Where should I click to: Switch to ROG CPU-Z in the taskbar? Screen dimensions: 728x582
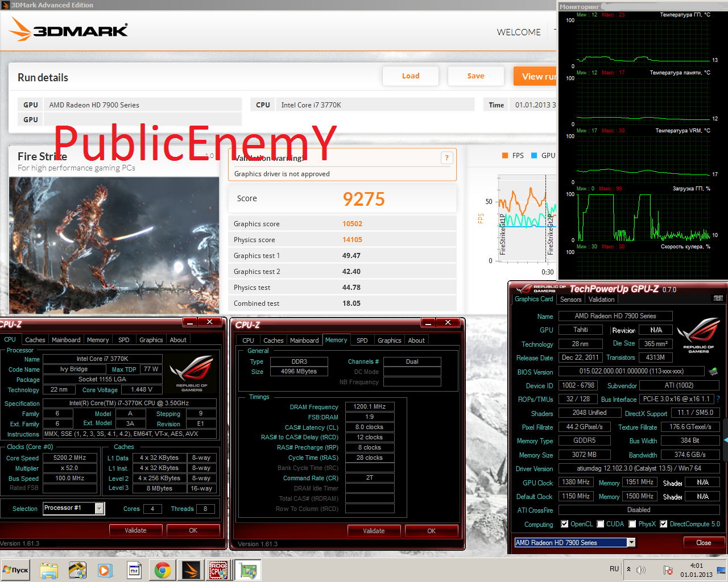(219, 570)
